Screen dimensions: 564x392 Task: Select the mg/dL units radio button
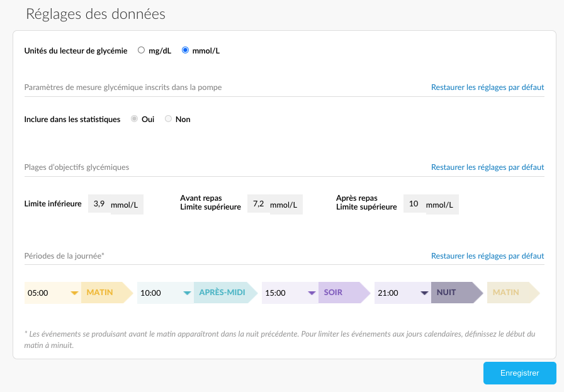[x=142, y=50]
